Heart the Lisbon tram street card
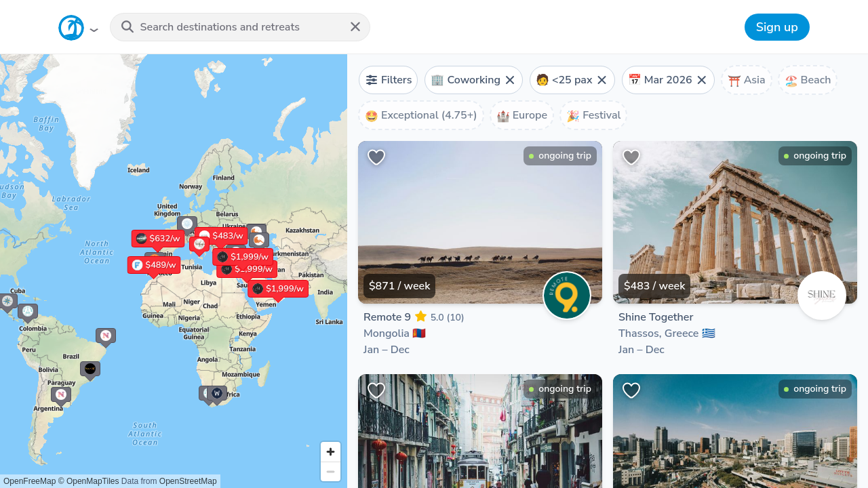This screenshot has width=868, height=488. pyautogui.click(x=376, y=390)
